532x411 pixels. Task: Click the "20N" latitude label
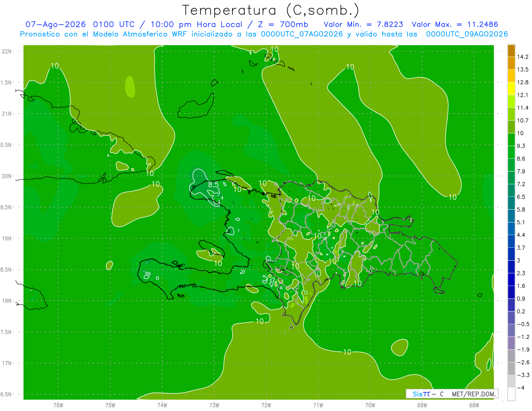click(7, 176)
